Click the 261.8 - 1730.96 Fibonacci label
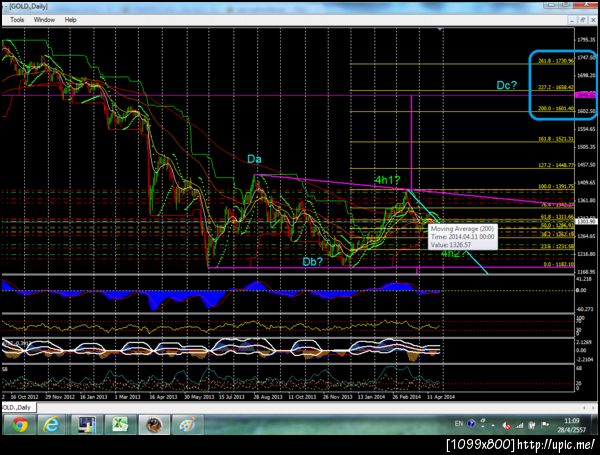The image size is (600, 455). (x=556, y=61)
